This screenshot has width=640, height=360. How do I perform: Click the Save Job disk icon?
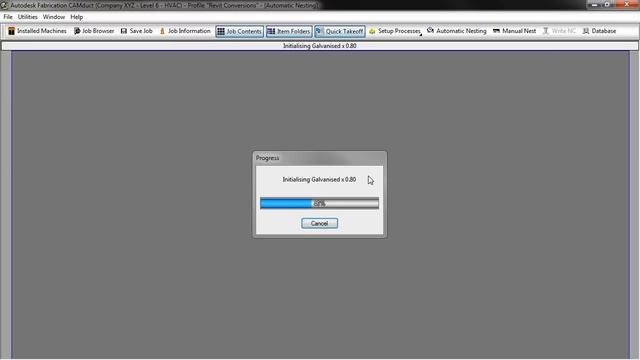[124, 31]
